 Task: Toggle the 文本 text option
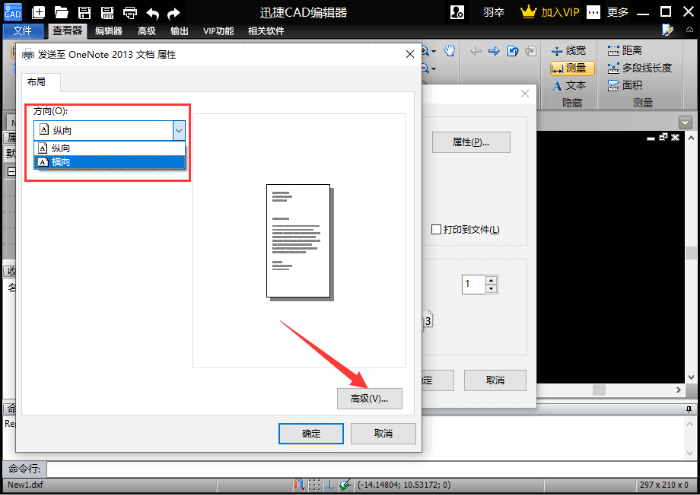tap(569, 85)
